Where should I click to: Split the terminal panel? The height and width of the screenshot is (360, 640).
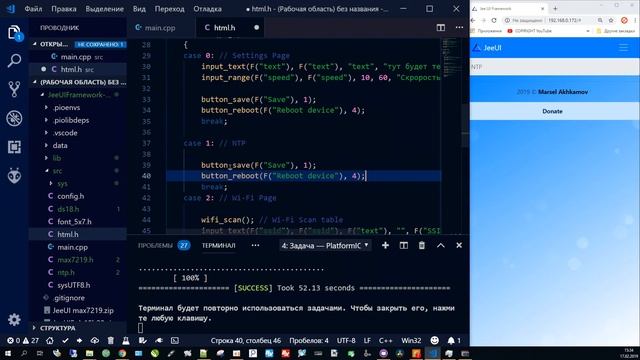403,245
